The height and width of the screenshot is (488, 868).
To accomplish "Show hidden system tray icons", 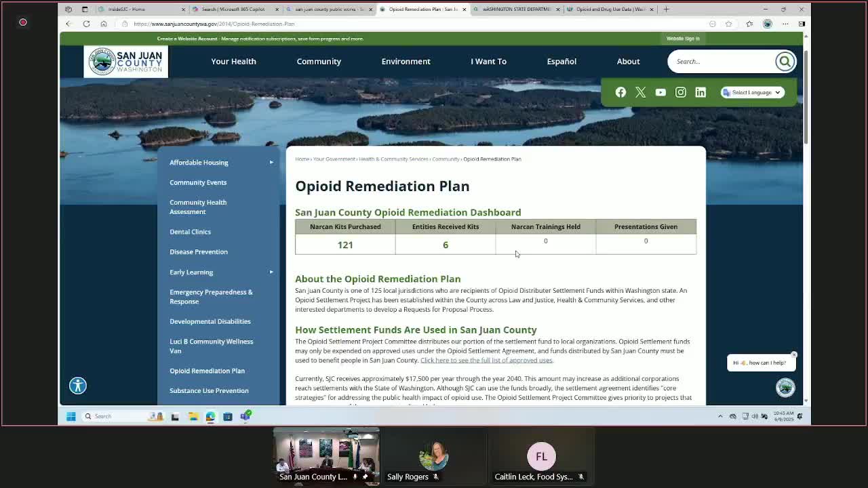I will [x=720, y=416].
